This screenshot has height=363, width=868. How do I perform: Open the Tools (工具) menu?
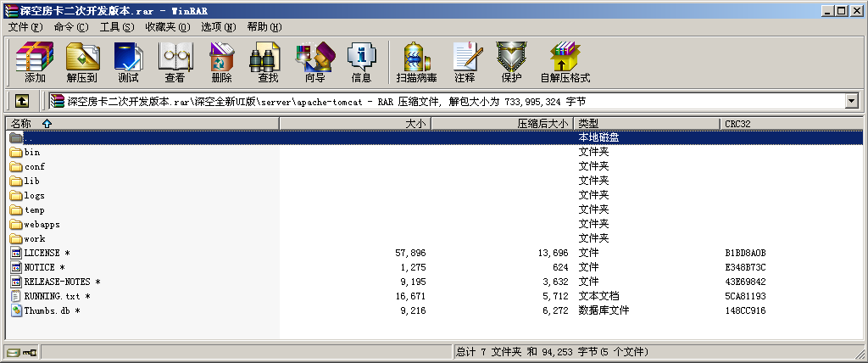[x=116, y=27]
